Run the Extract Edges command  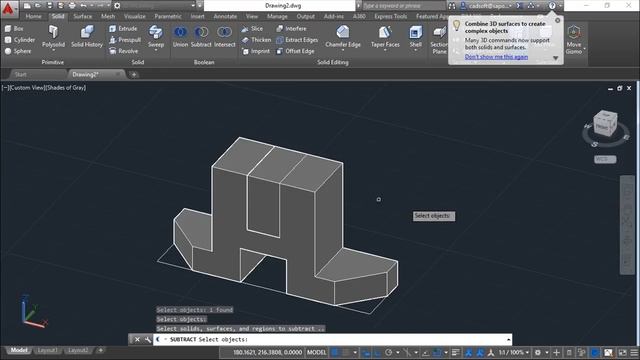[297, 40]
